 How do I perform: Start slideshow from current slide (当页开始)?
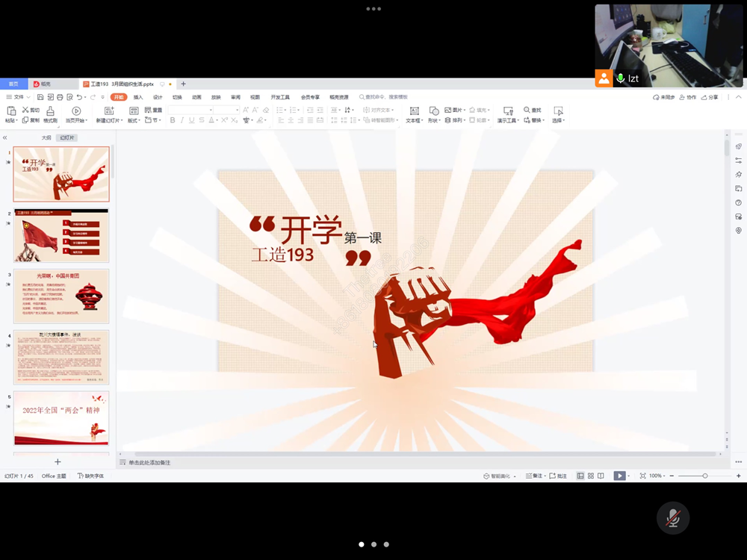[x=76, y=114]
